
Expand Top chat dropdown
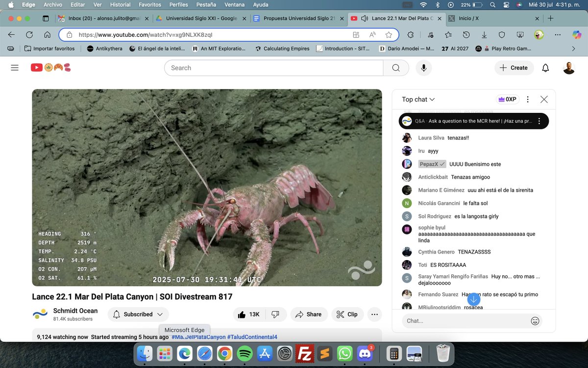pyautogui.click(x=418, y=99)
